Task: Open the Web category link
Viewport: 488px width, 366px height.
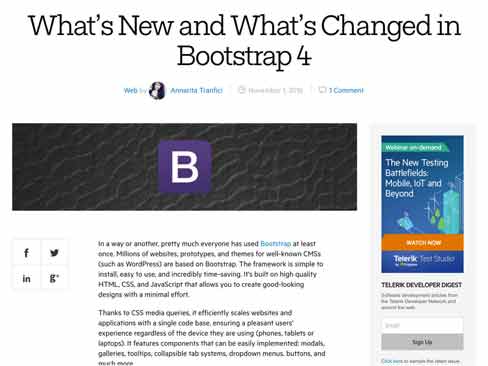Action: pos(130,90)
